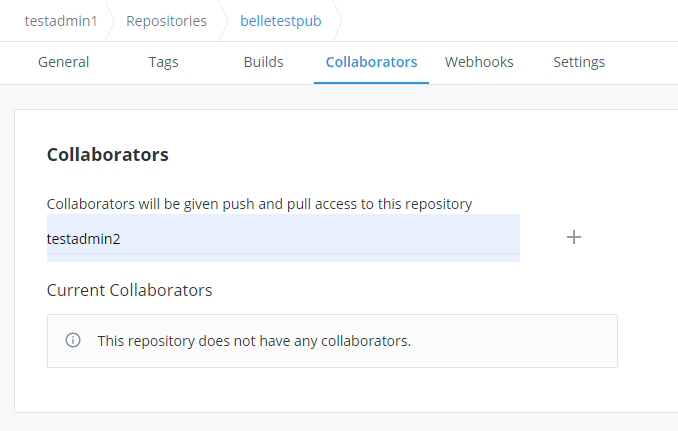Navigate to testadmin1 in the breadcrumb
678x431 pixels.
[x=61, y=20]
